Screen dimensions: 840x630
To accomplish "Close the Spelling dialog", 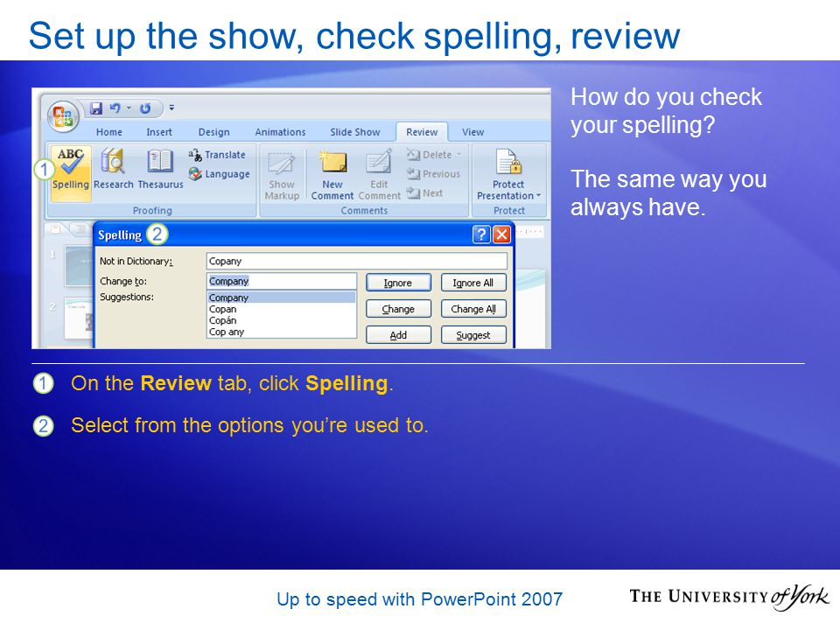I will 501,234.
